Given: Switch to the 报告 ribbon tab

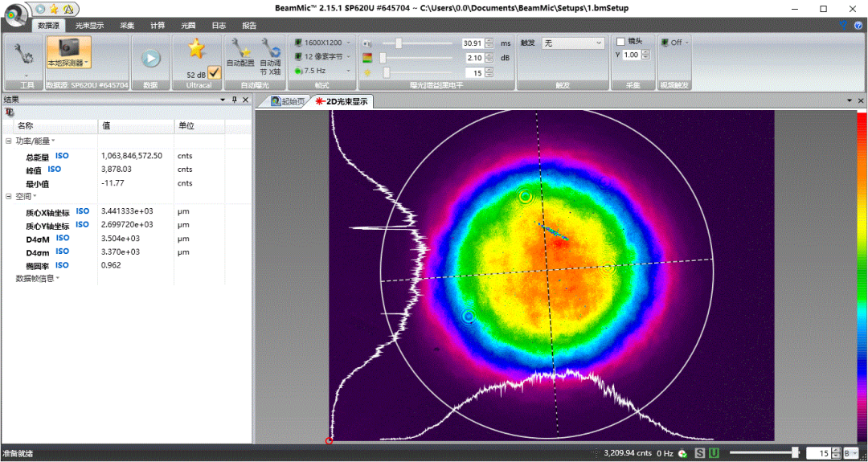Looking at the screenshot, I should click(x=249, y=26).
